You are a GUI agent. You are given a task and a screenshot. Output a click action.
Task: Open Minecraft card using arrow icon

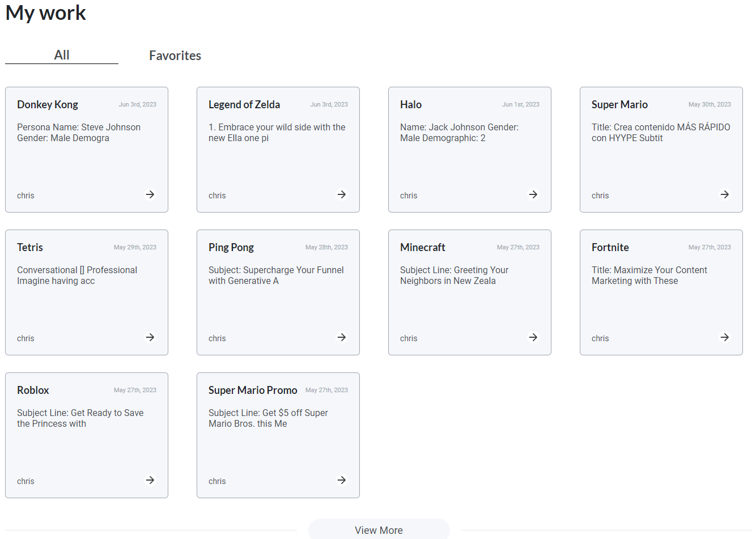533,337
